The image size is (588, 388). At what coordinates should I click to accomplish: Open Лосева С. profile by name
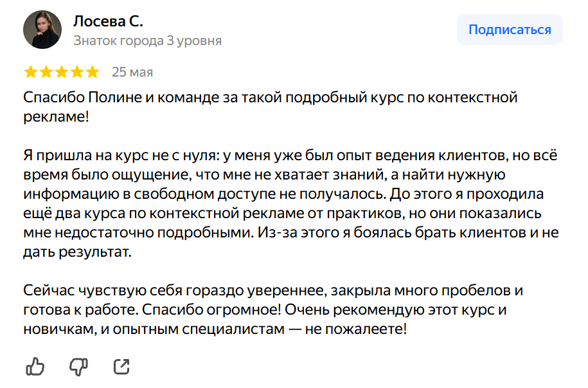tap(108, 21)
